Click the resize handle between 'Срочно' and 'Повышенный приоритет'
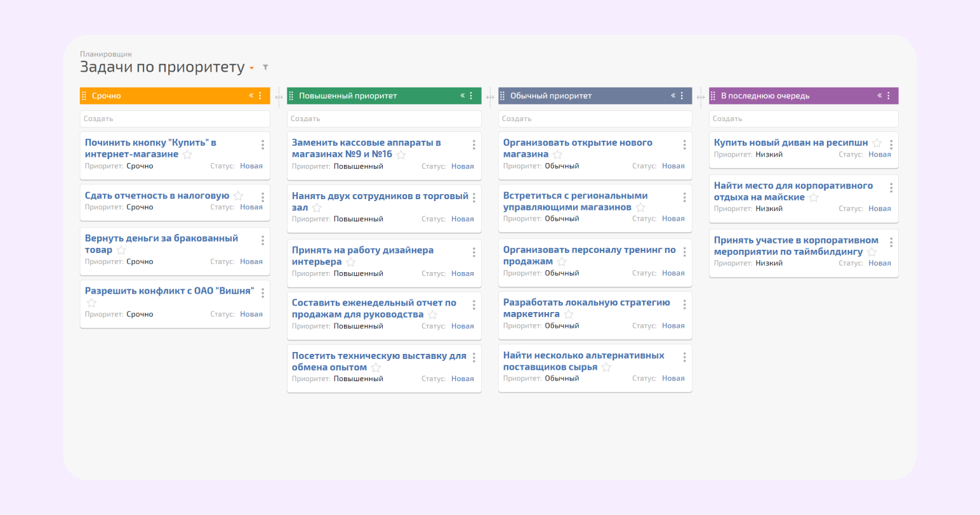The image size is (980, 515). (x=279, y=97)
